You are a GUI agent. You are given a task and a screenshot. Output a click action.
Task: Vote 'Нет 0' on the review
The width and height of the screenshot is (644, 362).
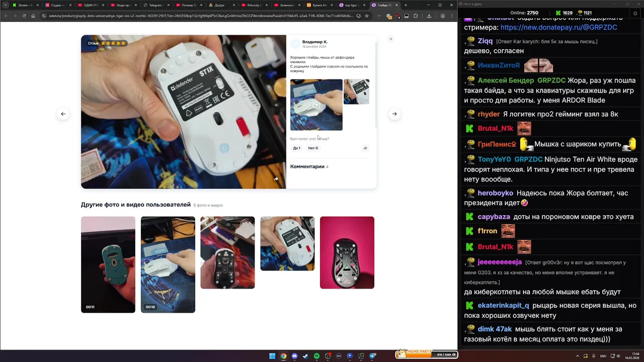[313, 148]
